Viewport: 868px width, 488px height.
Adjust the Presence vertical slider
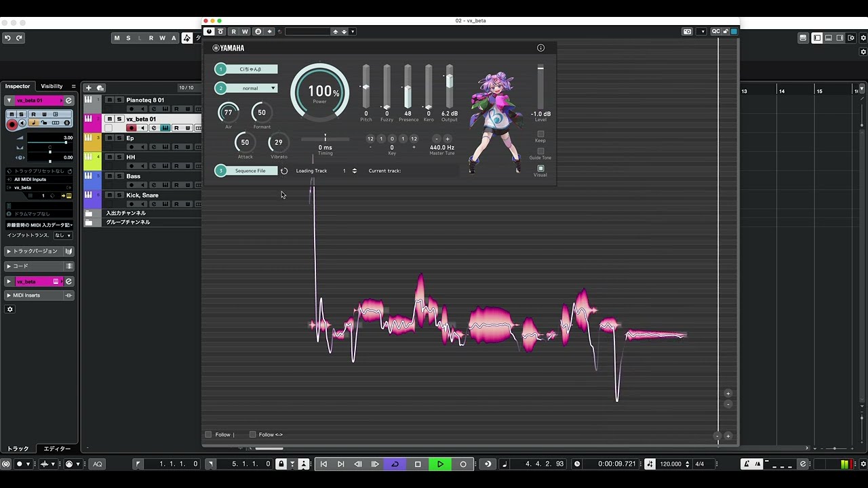click(408, 87)
